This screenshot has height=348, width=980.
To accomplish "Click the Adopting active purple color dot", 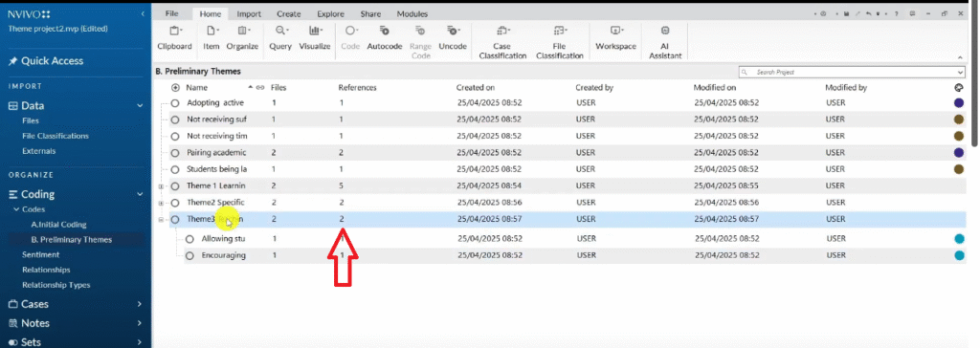I will (x=959, y=103).
